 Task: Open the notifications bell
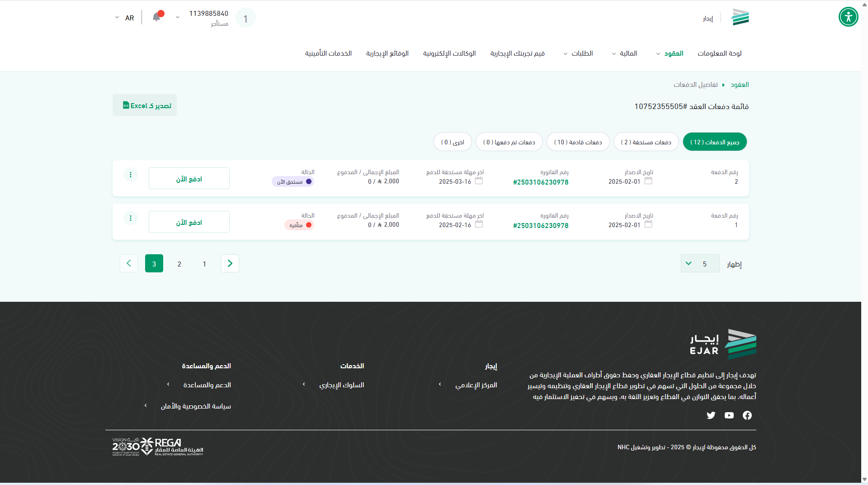(x=156, y=17)
